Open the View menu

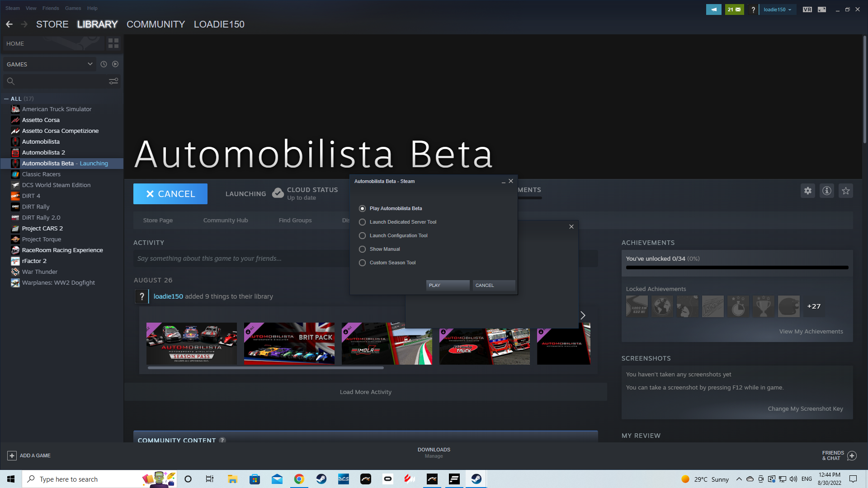click(x=31, y=8)
